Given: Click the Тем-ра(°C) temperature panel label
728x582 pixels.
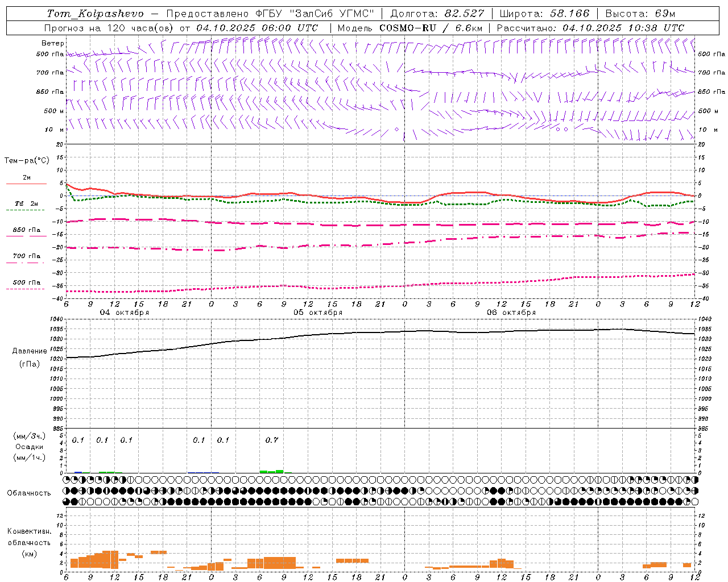Looking at the screenshot, I should coord(27,161).
